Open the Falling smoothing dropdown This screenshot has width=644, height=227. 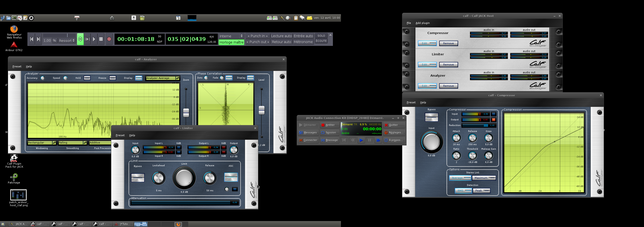click(x=72, y=143)
